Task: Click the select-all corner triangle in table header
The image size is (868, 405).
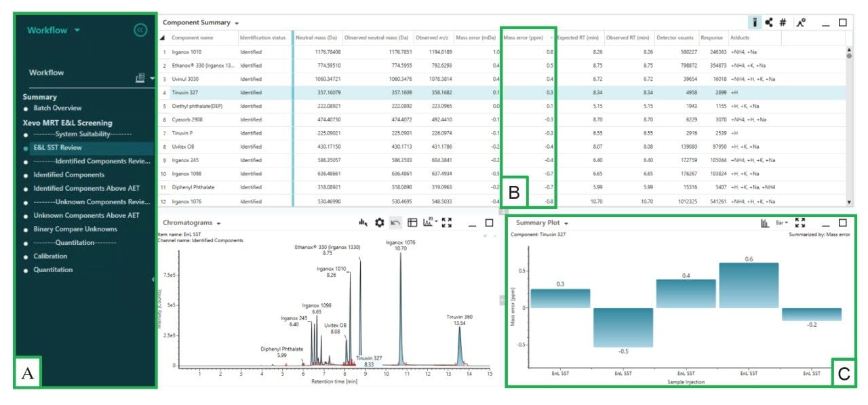Action: [163, 38]
